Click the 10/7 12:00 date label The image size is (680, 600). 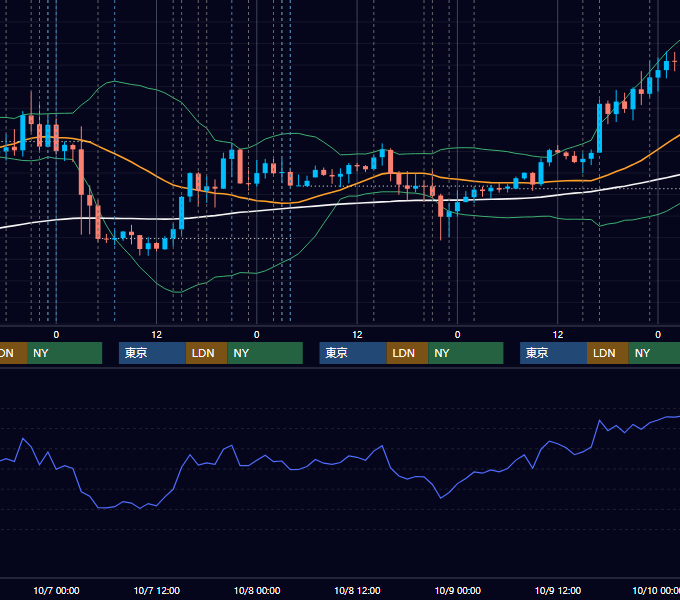tap(157, 590)
